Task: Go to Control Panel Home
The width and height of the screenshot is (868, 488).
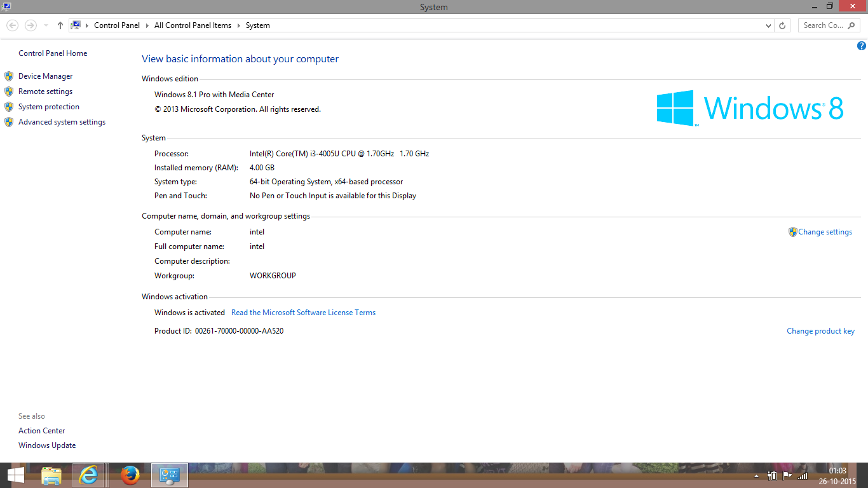Action: point(53,53)
